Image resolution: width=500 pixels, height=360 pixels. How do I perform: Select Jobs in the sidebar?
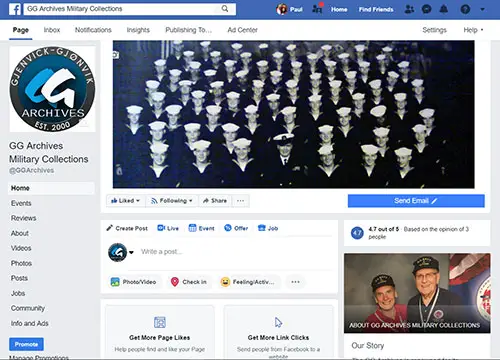(18, 293)
